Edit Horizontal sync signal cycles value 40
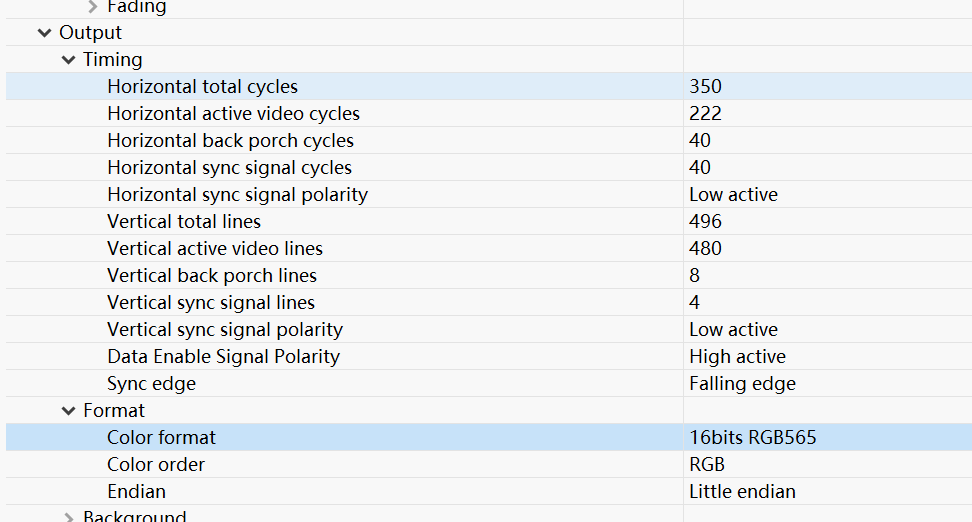Screen dimensions: 972x522 (x=700, y=167)
